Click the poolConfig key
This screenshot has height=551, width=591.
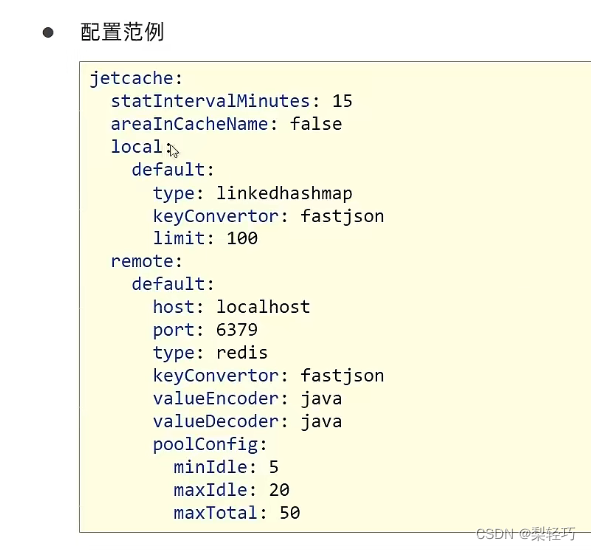pos(205,445)
